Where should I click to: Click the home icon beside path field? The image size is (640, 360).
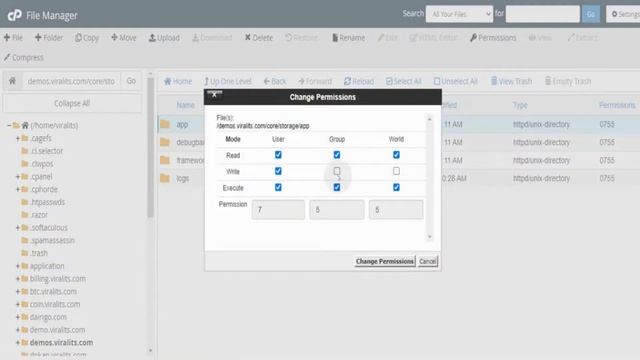click(12, 81)
